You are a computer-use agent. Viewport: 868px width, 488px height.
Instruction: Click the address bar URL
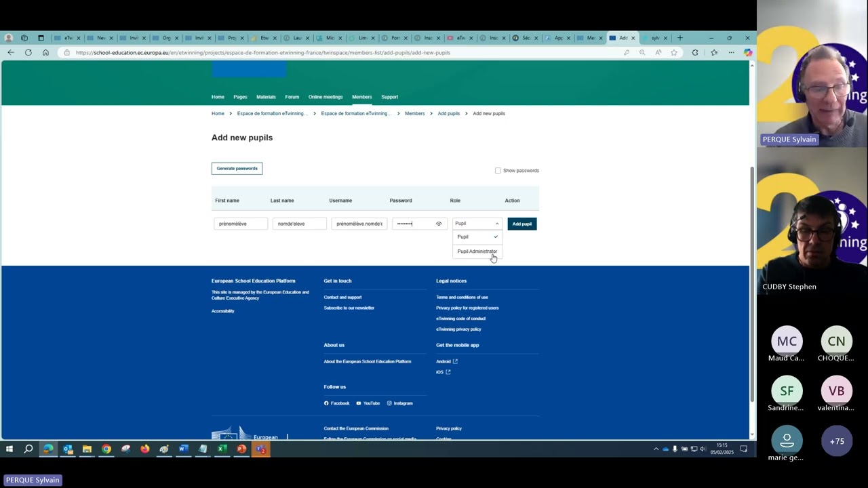pos(263,52)
